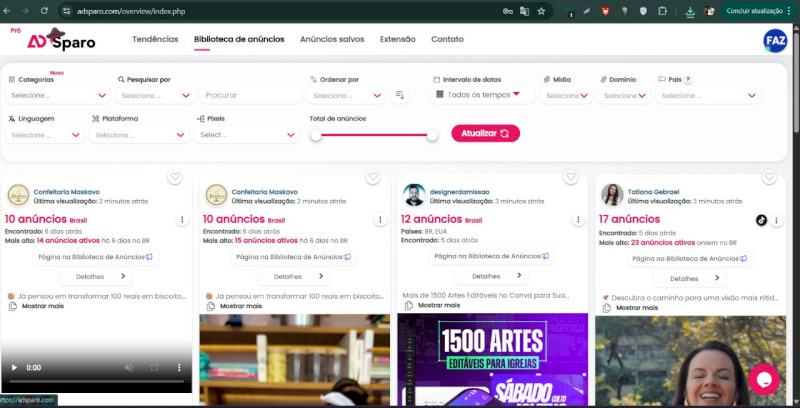Favorite the designerdamissao card with its heart
This screenshot has width=800, height=408.
[x=571, y=177]
